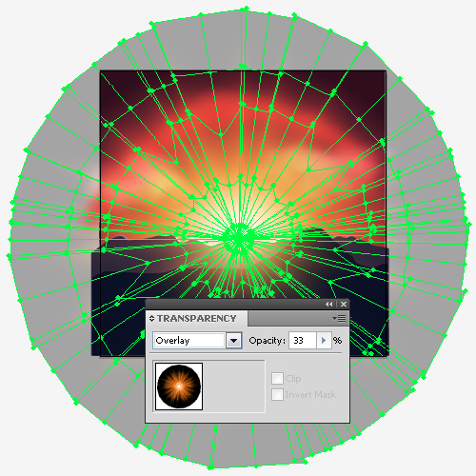Enable the Clip checkbox
The width and height of the screenshot is (476, 476).
pos(277,378)
